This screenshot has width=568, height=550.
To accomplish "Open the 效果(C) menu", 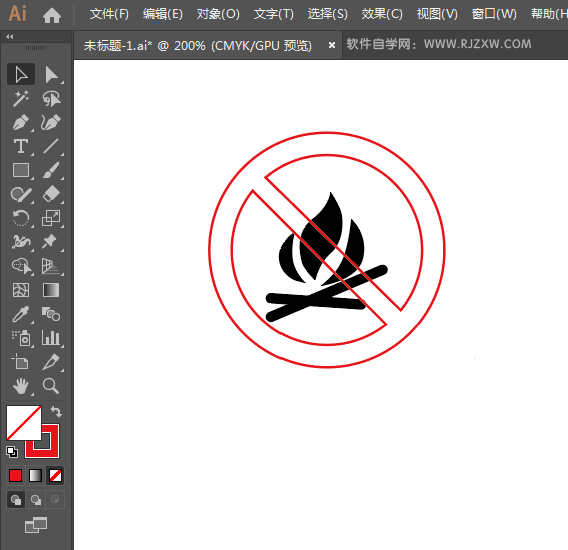I will (382, 14).
